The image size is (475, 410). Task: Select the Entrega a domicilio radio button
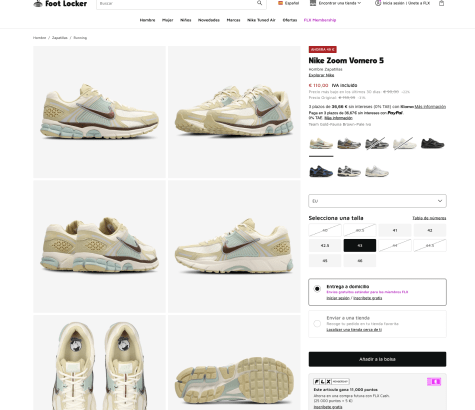click(x=317, y=289)
